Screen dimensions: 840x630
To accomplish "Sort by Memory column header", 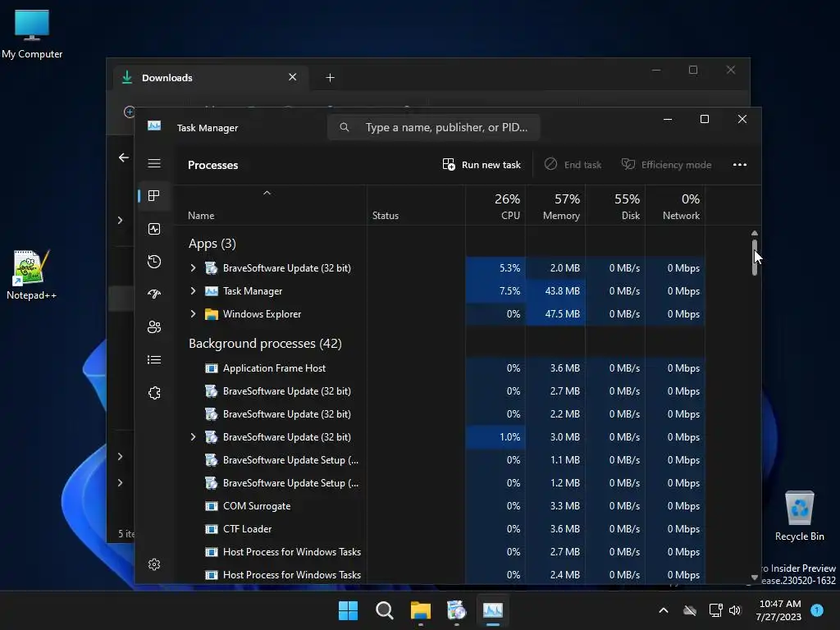I will pos(555,207).
